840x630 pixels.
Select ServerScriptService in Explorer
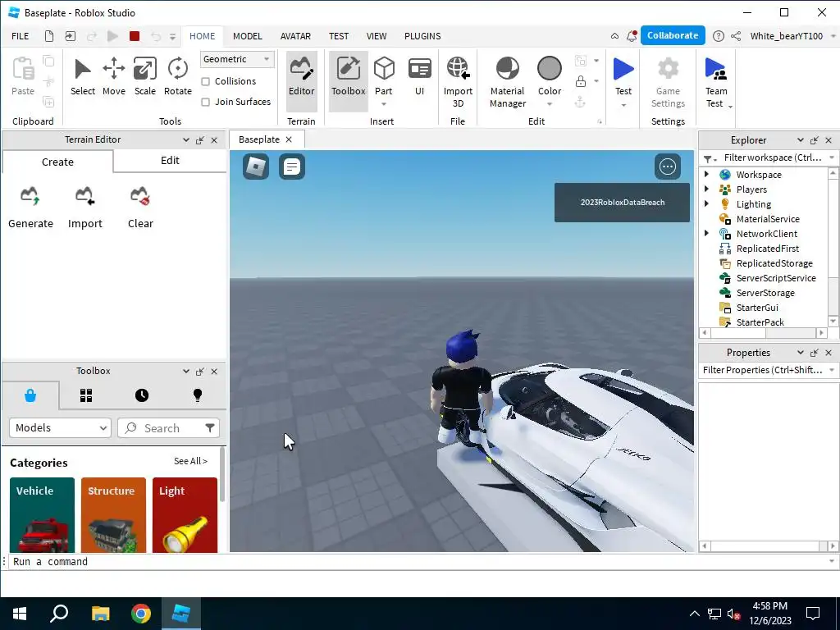776,278
